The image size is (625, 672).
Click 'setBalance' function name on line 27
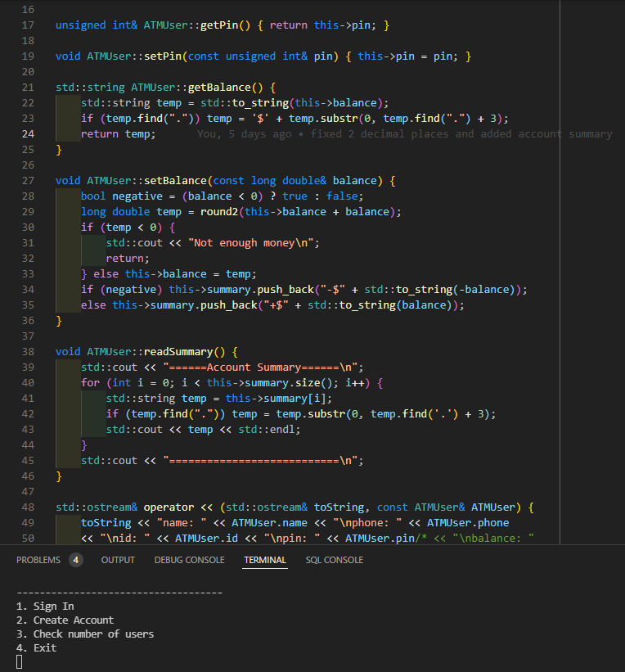[175, 181]
